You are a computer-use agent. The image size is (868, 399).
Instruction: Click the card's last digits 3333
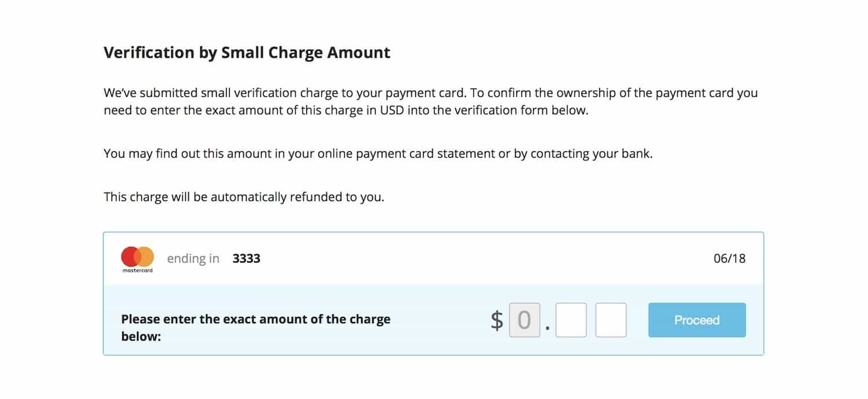247,258
